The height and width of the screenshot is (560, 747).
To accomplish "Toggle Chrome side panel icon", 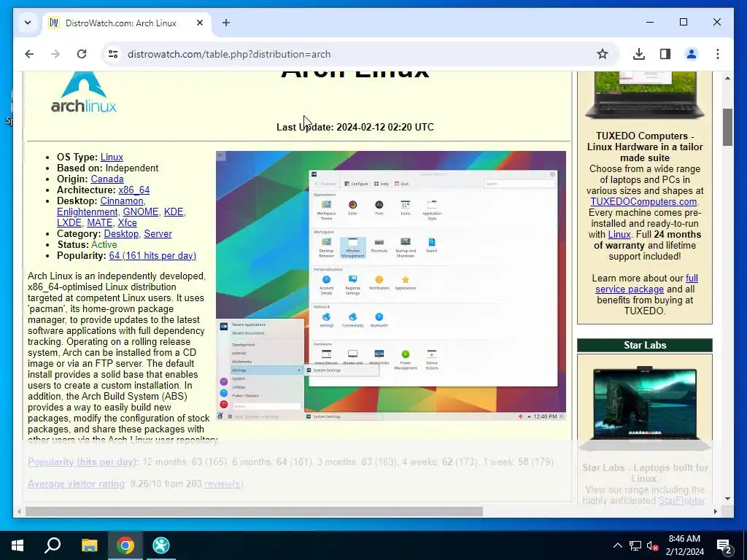I will [x=665, y=54].
